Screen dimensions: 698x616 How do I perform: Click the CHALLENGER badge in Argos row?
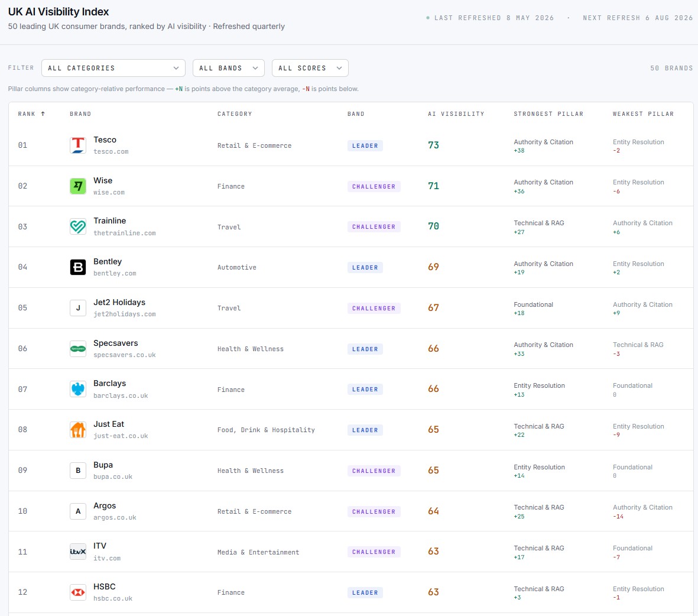click(374, 512)
